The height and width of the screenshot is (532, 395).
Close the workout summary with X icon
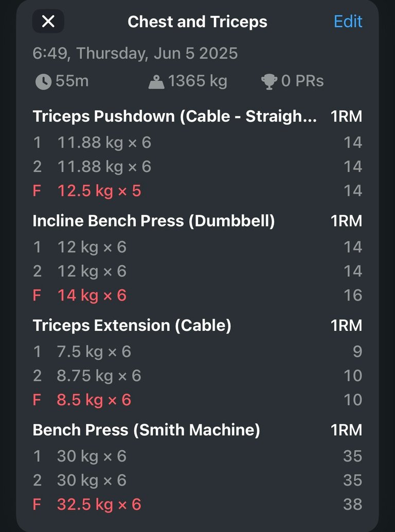48,22
